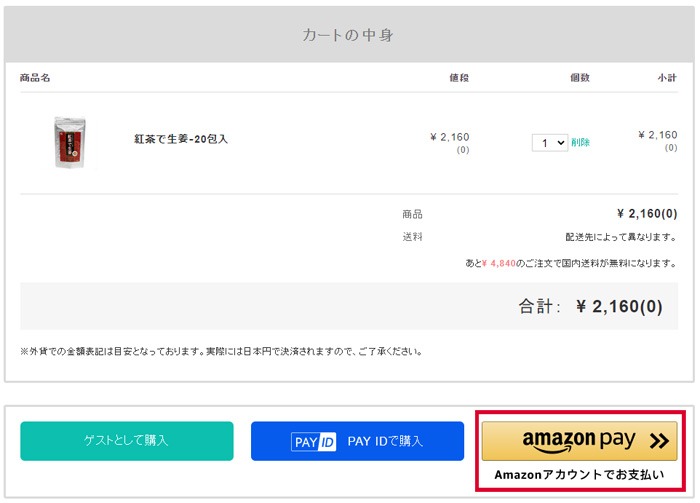
Task: Click the 配送先によって異なります shipping note
Action: coord(621,237)
